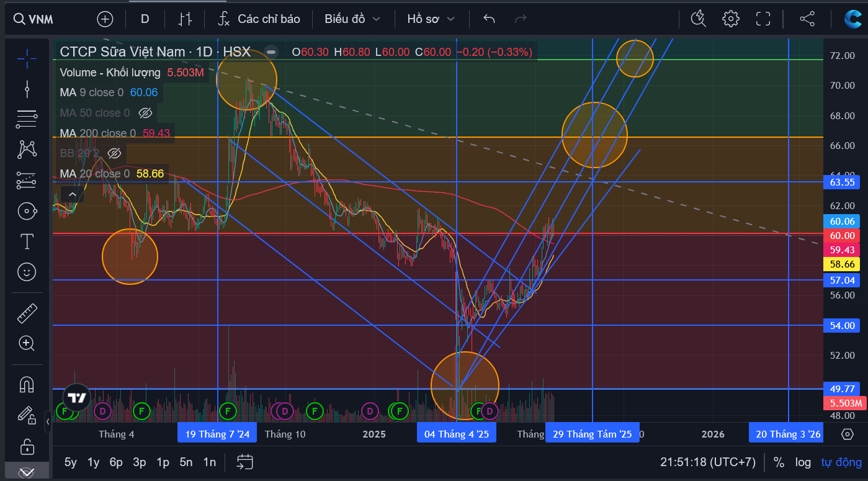
Task: Open price scale settings gear at bottom right
Action: click(x=848, y=434)
